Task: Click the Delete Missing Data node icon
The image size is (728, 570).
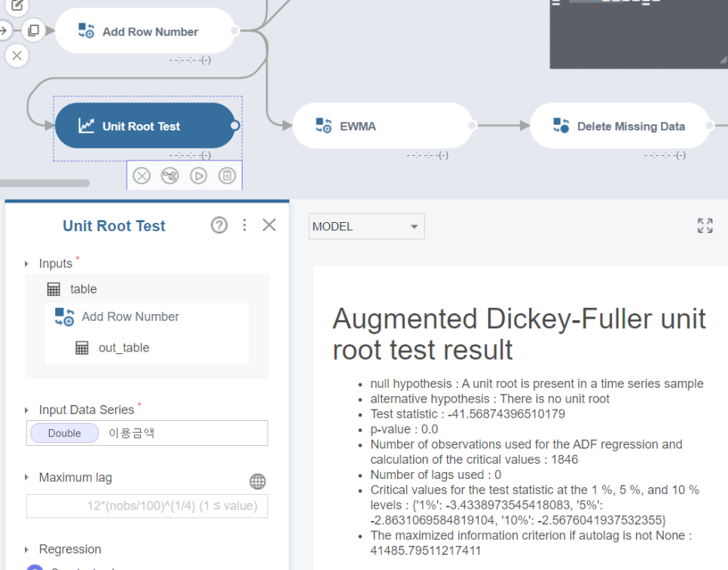Action: click(561, 126)
